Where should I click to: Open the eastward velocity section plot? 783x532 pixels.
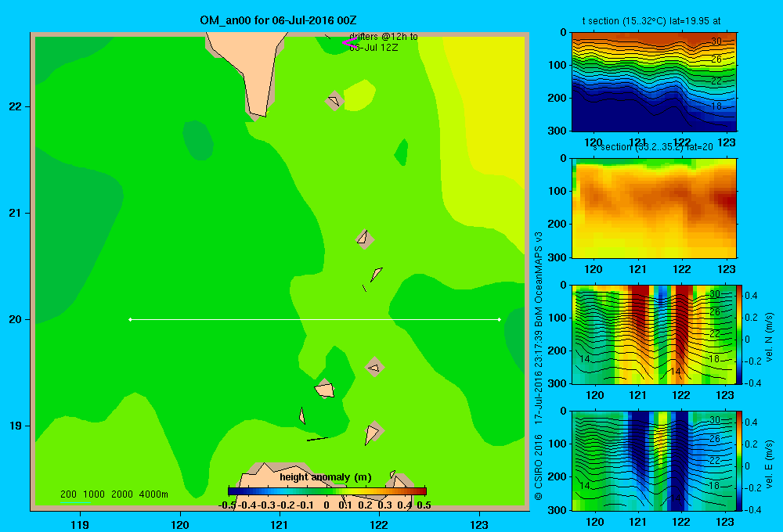click(653, 461)
